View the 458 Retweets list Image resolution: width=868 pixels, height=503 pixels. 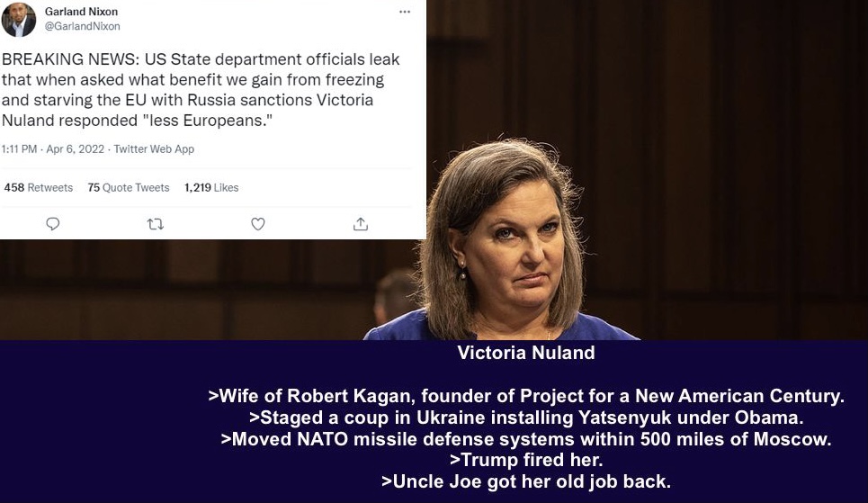38,188
